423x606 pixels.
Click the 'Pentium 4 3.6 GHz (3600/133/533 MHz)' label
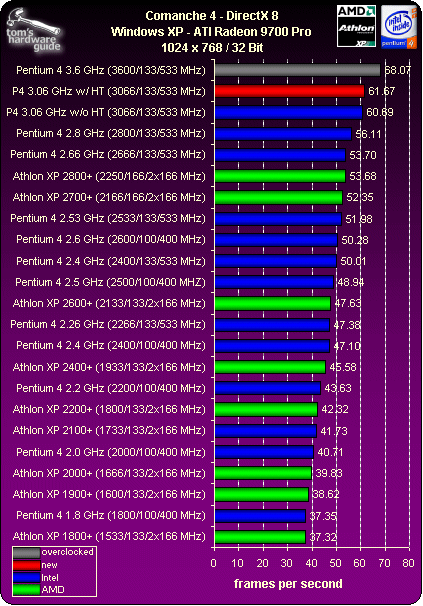click(111, 70)
